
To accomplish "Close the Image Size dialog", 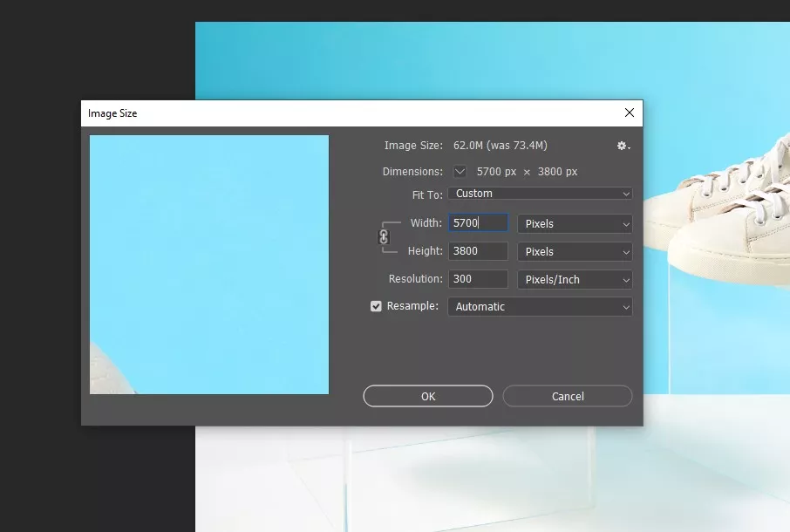I will point(630,113).
